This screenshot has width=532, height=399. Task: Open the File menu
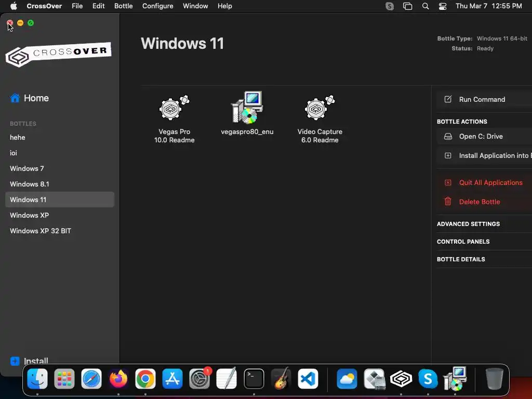click(x=77, y=6)
